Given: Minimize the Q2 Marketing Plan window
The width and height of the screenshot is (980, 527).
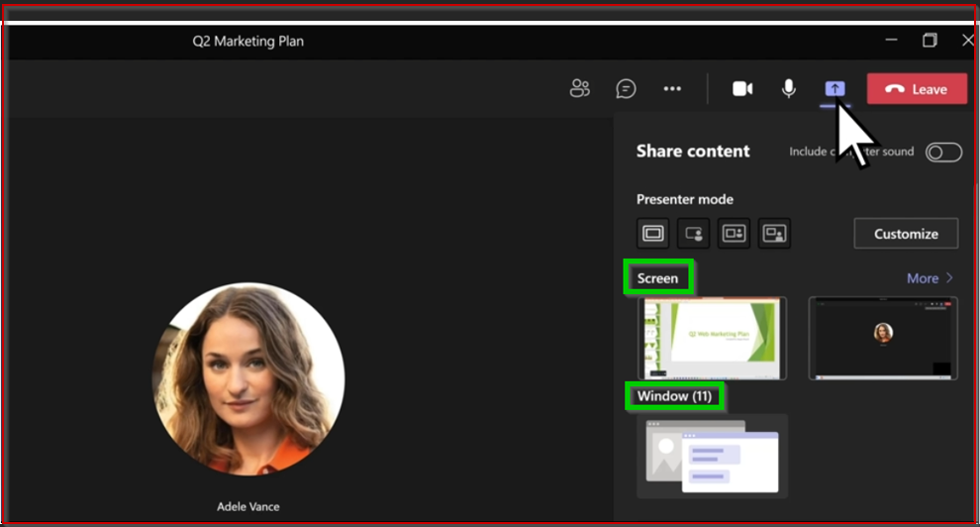Looking at the screenshot, I should point(892,41).
